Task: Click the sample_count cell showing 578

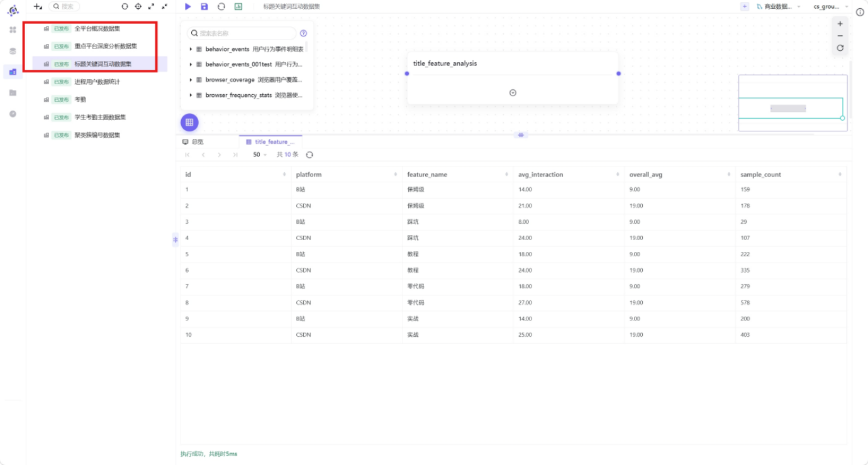Action: [791, 302]
